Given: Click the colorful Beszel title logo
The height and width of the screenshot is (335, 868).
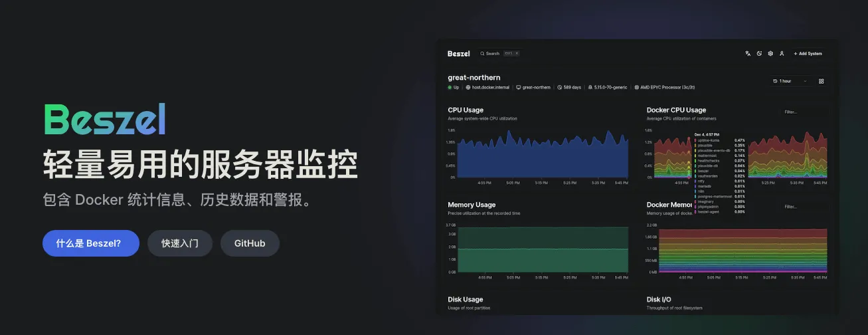Looking at the screenshot, I should coord(104,120).
